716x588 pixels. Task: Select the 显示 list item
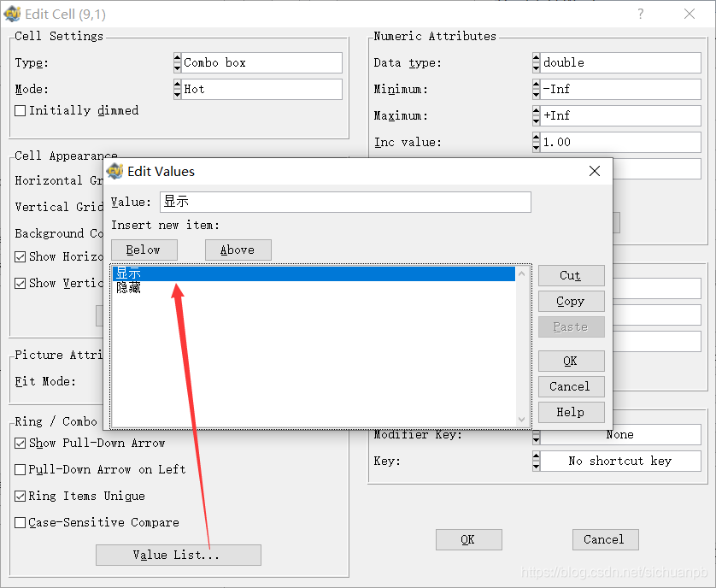(314, 273)
